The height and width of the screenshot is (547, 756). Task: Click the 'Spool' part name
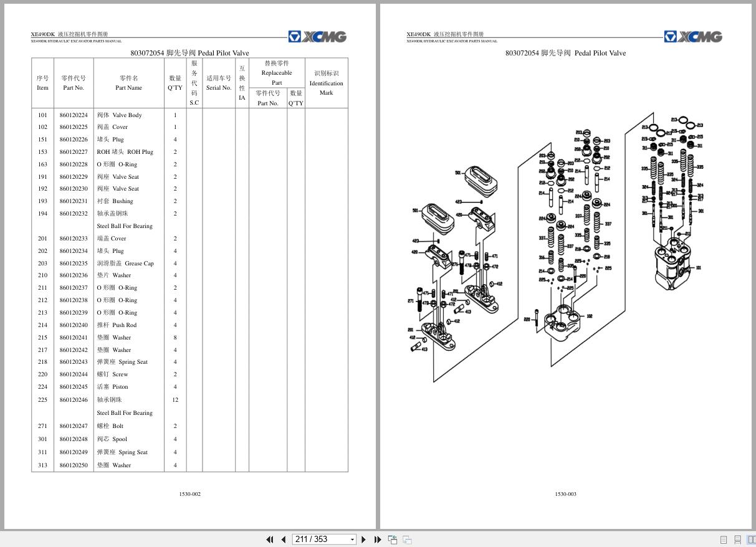tap(120, 439)
